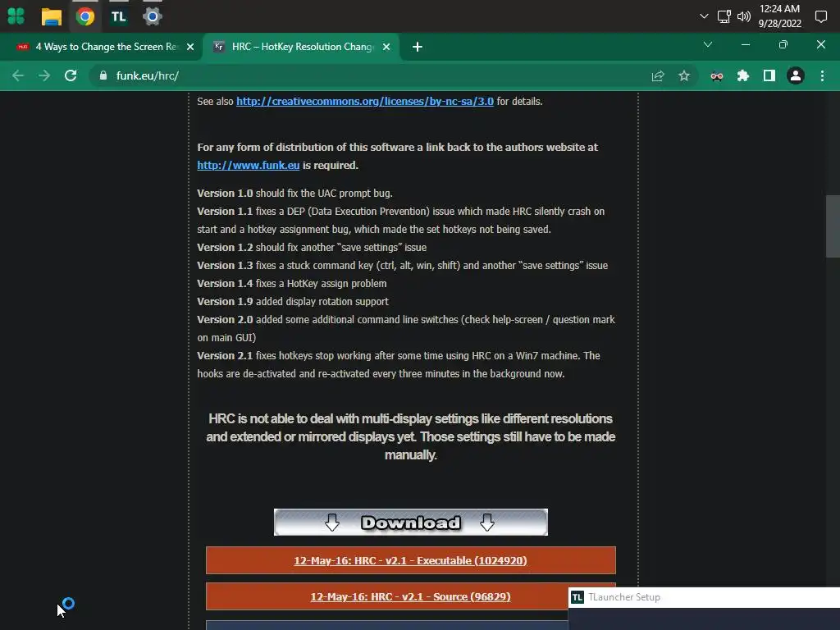Open the tab search dropdown chevron
Viewport: 840px width, 630px height.
(x=708, y=44)
